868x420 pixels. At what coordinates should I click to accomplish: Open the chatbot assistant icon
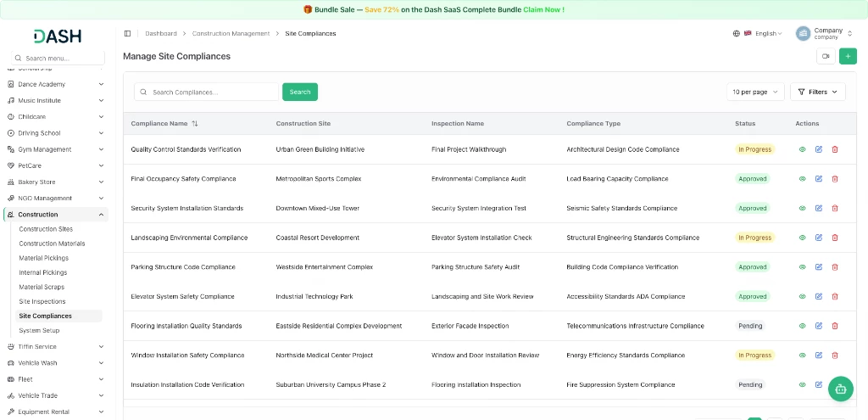tap(840, 389)
